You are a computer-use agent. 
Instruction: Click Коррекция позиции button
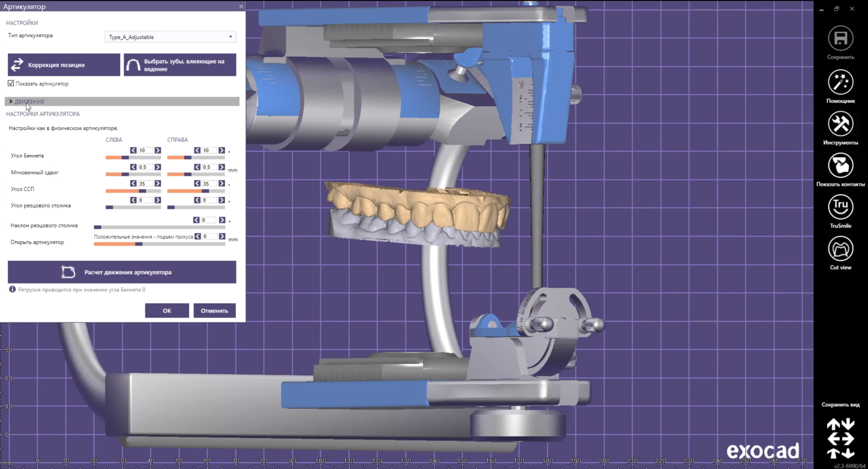click(64, 65)
